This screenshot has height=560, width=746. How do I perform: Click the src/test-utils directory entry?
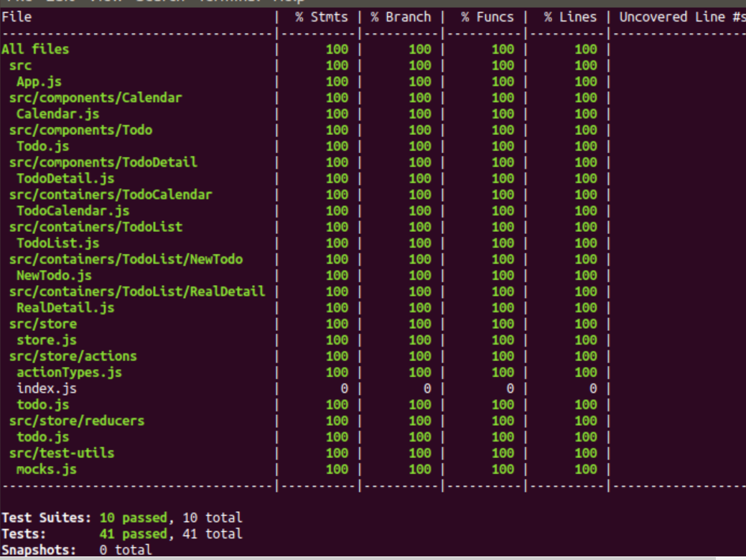tap(61, 454)
